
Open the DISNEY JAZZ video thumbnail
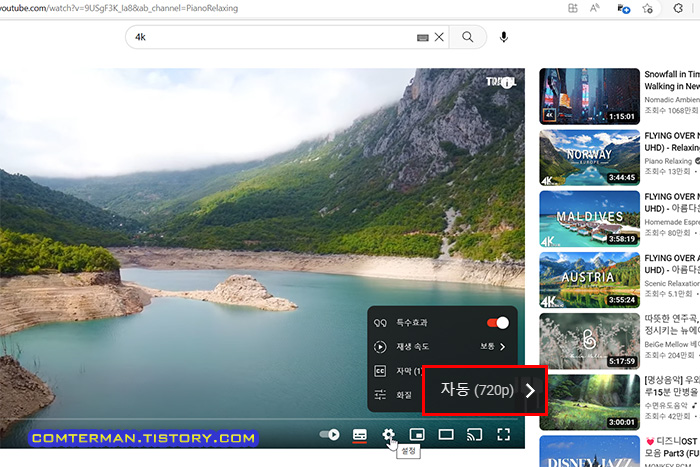pyautogui.click(x=589, y=451)
